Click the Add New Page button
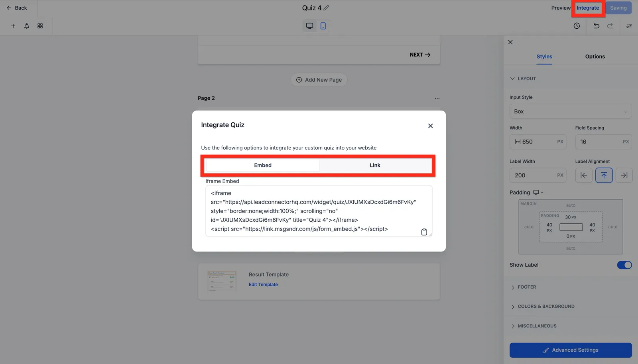This screenshot has height=364, width=638. (319, 80)
